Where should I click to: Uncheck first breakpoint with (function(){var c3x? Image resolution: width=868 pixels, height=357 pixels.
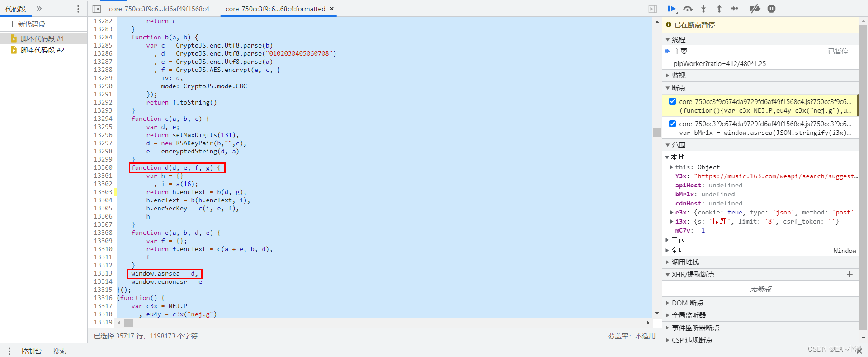(x=672, y=101)
